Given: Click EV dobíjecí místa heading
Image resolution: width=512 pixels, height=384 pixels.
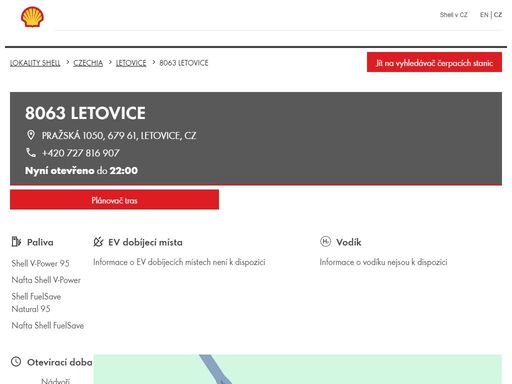Looking at the screenshot, I should tap(145, 242).
